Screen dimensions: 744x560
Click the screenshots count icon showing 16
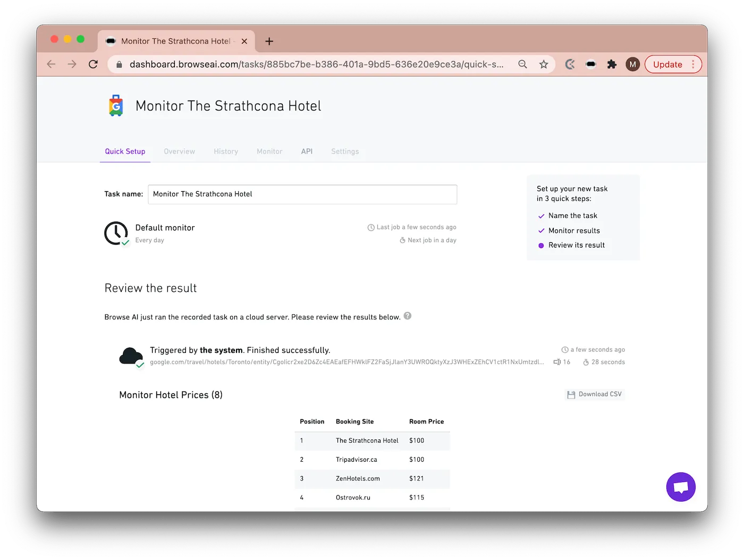pyautogui.click(x=557, y=362)
